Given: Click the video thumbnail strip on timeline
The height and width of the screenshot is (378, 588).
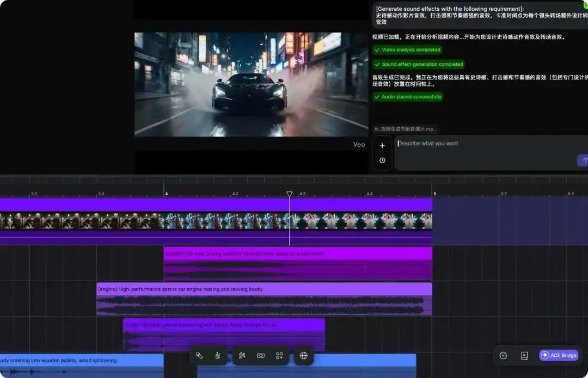Looking at the screenshot, I should pos(216,221).
